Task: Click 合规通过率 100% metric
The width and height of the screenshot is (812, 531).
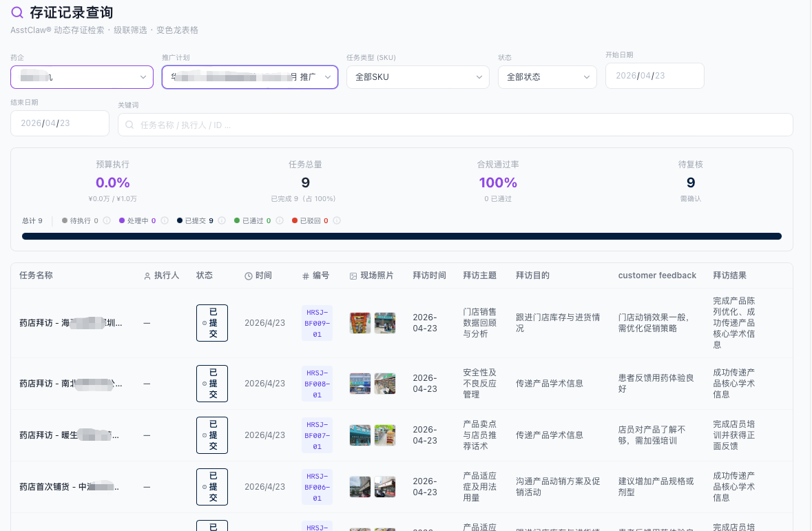Action: tap(498, 183)
